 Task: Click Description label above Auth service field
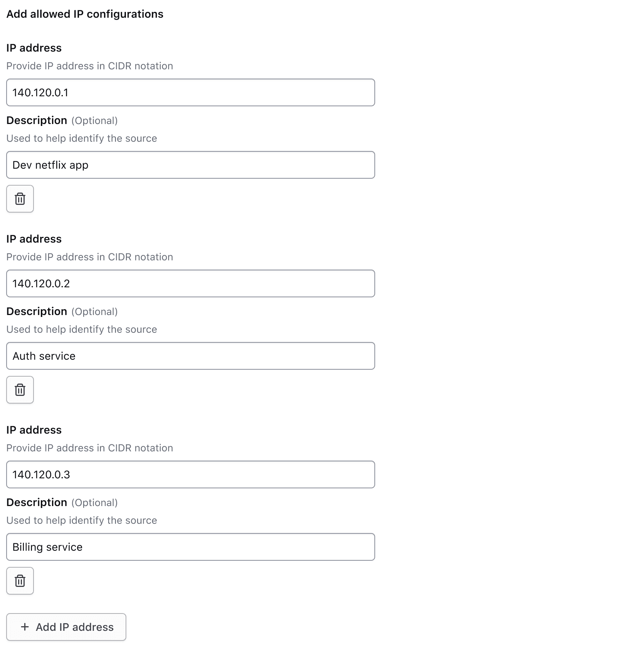tap(37, 311)
